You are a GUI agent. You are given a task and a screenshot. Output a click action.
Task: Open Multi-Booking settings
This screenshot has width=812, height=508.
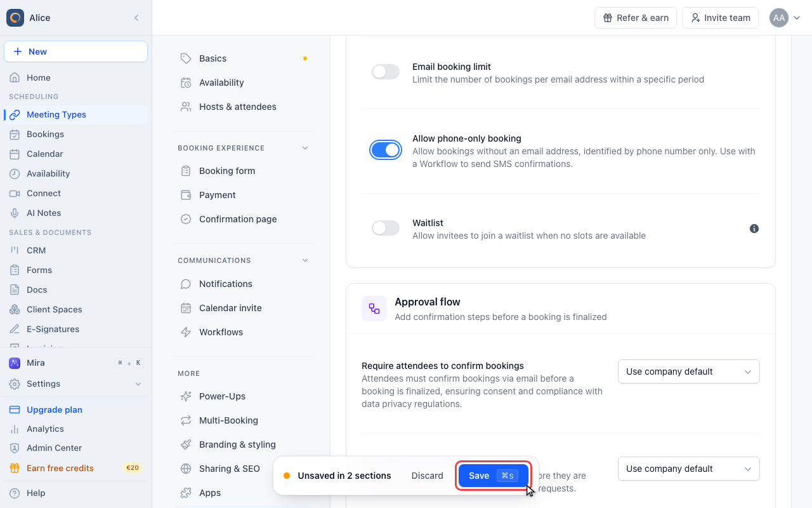click(x=244, y=420)
